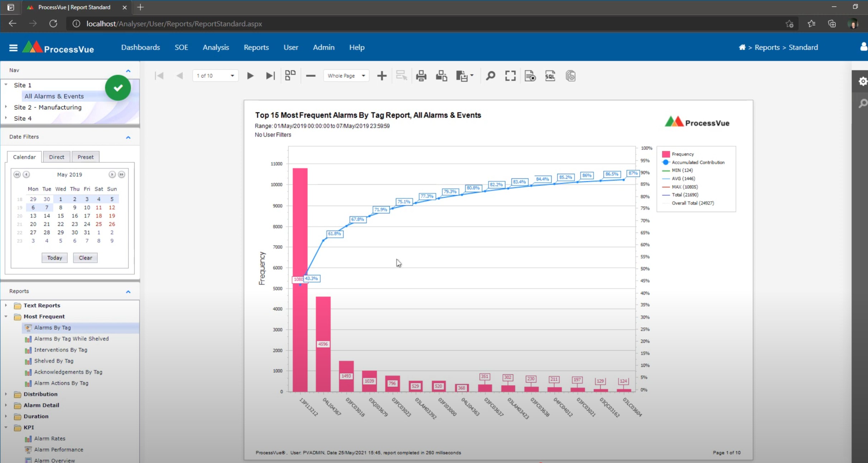This screenshot has width=868, height=463.
Task: Select All Alarms & Events node
Action: (x=54, y=96)
